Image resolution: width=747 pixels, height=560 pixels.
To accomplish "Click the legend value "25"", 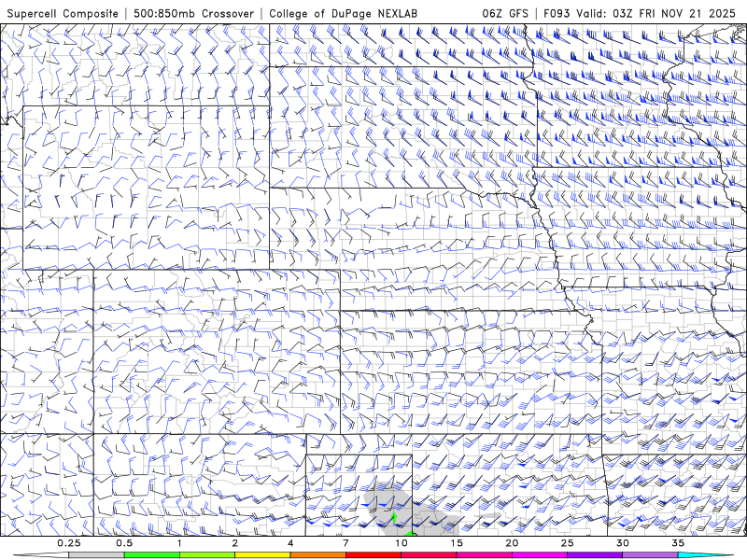I will 567,543.
